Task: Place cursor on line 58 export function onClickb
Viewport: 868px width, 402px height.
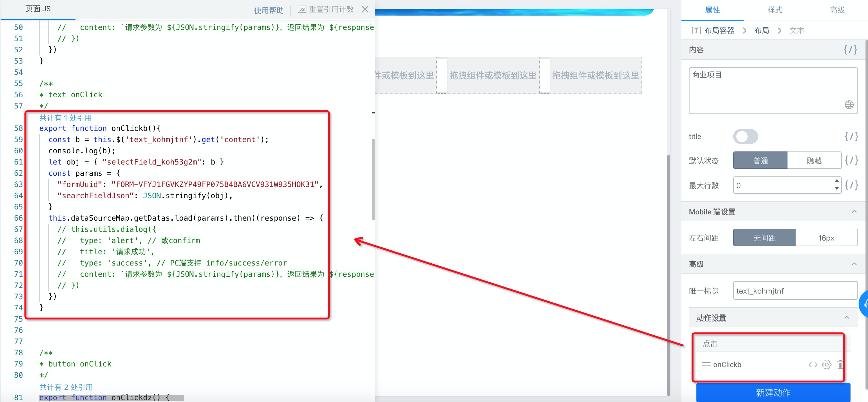Action: [100, 128]
